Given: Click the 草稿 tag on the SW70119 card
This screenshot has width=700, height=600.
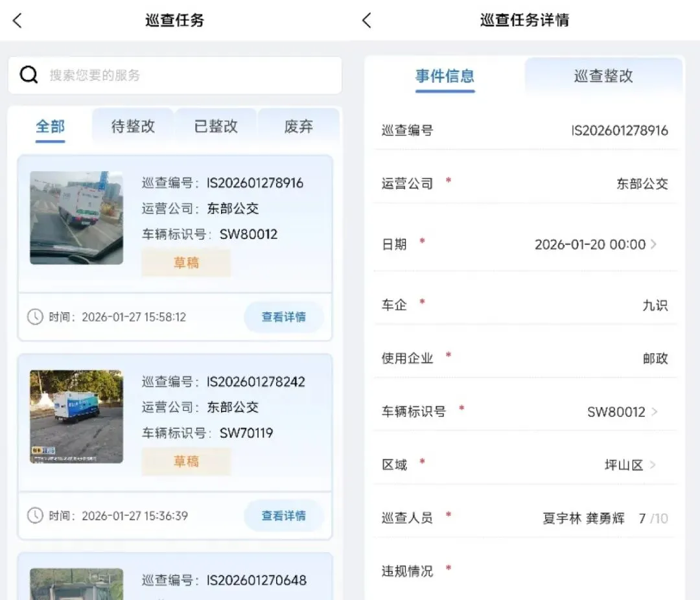Looking at the screenshot, I should (x=186, y=461).
